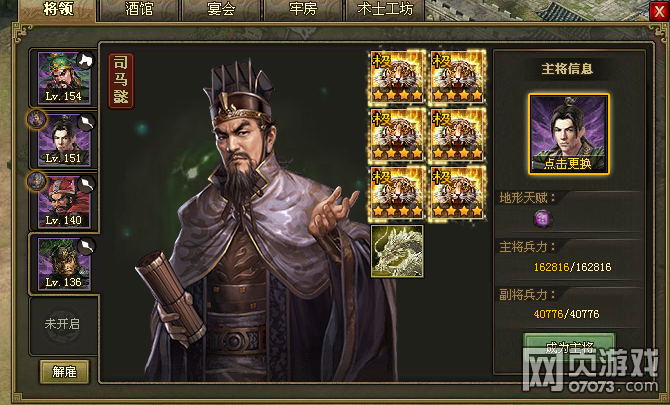Pick the Lv. 136 general portrait

[x=64, y=264]
